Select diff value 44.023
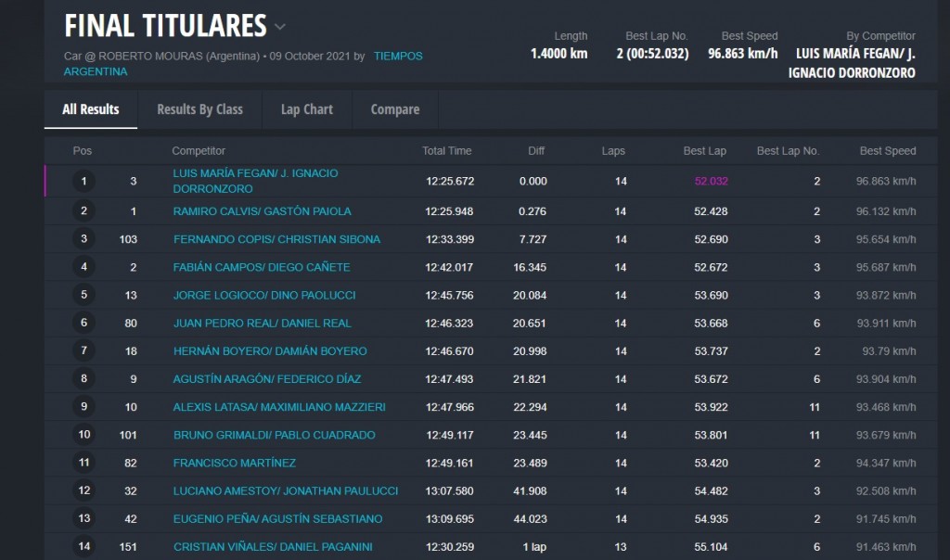 click(x=530, y=519)
